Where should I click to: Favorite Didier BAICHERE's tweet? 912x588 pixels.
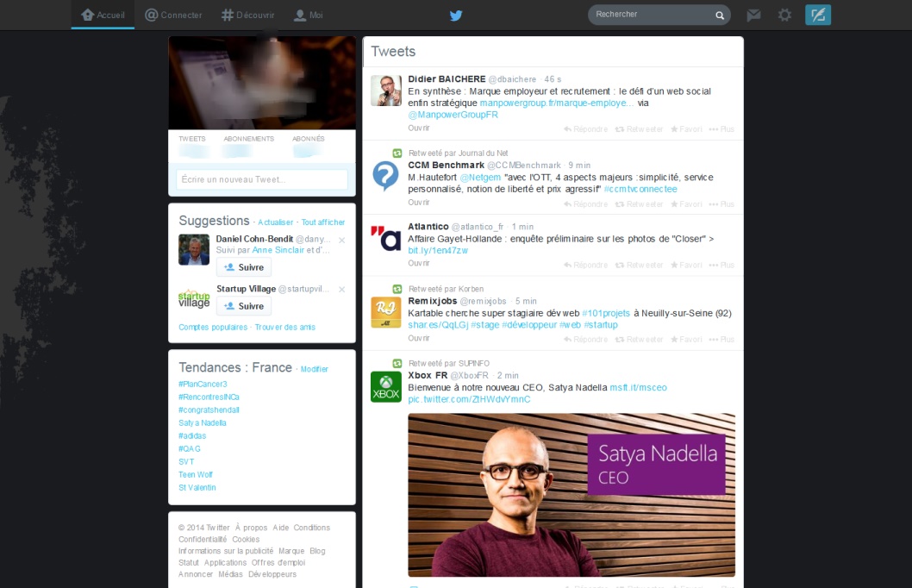click(x=686, y=129)
